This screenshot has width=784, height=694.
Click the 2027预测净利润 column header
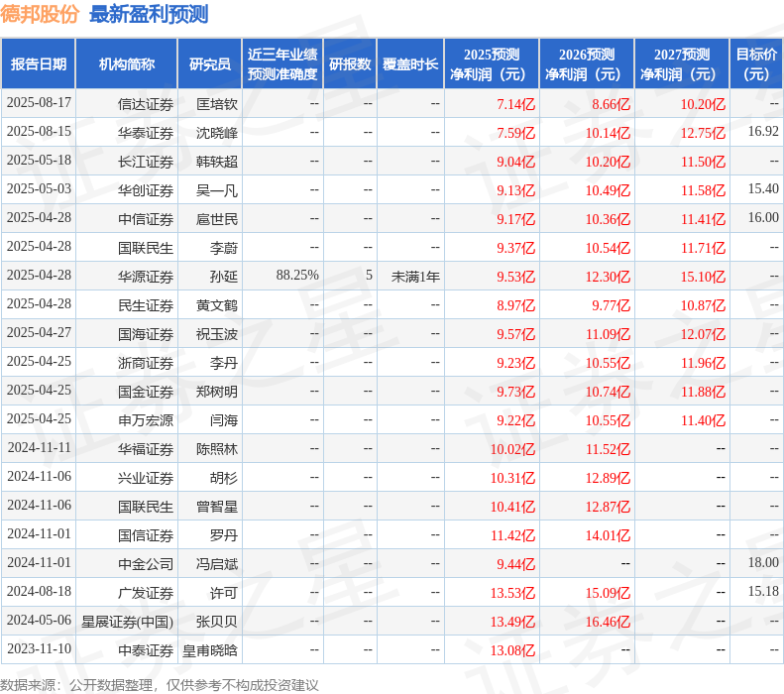click(x=682, y=64)
